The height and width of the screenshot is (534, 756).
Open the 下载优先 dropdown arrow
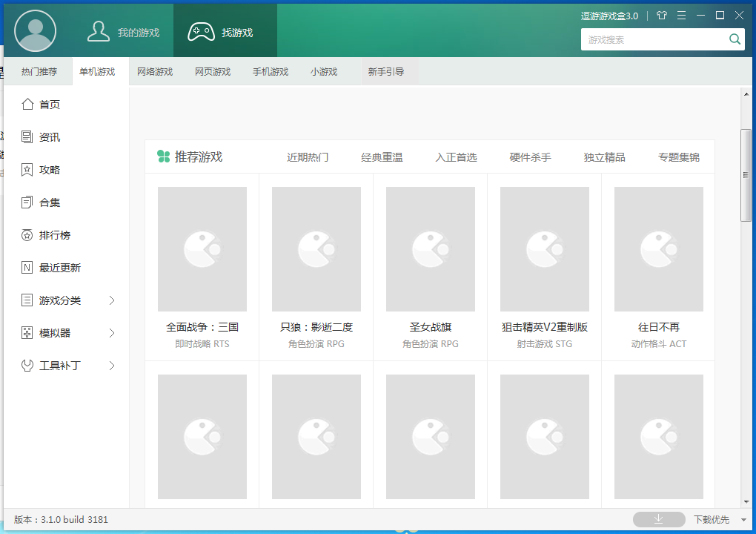tap(743, 520)
